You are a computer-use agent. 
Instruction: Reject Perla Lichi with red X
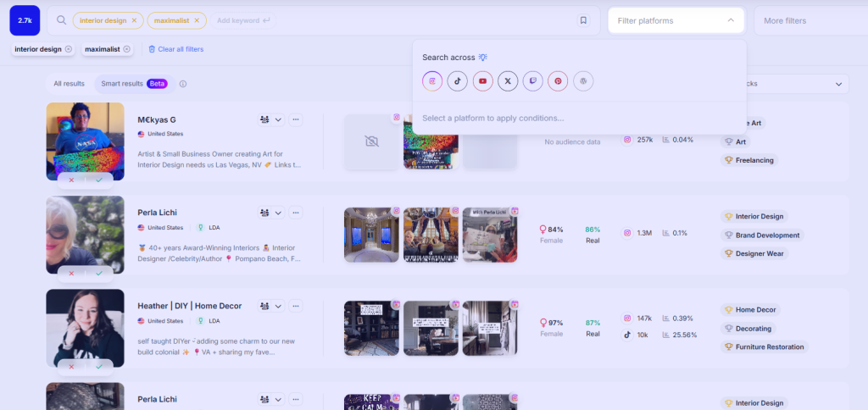(71, 273)
